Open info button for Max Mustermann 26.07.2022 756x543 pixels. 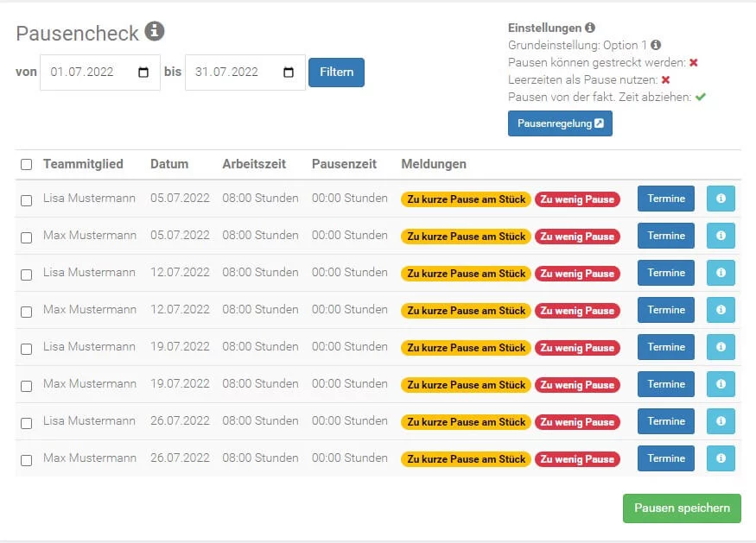(x=721, y=458)
